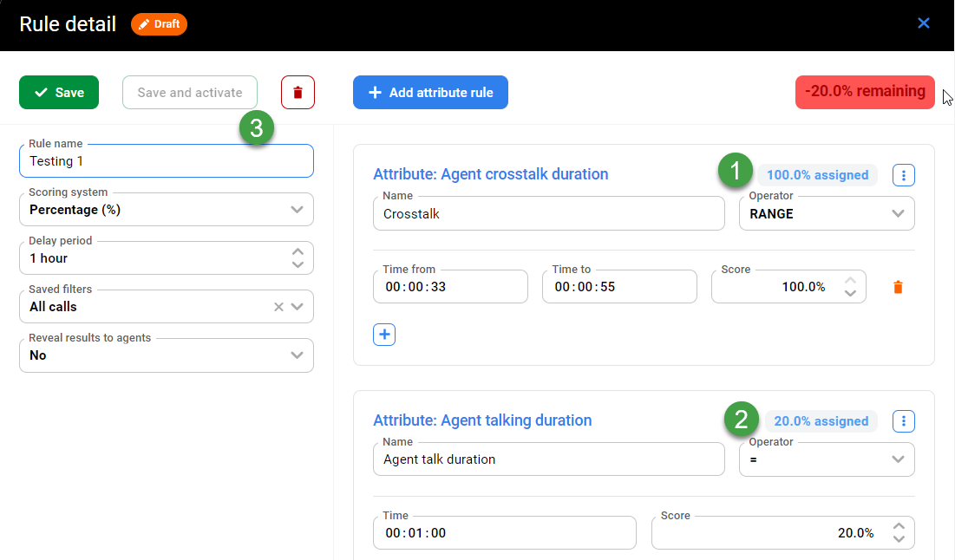Open the equals operator dropdown

point(898,459)
